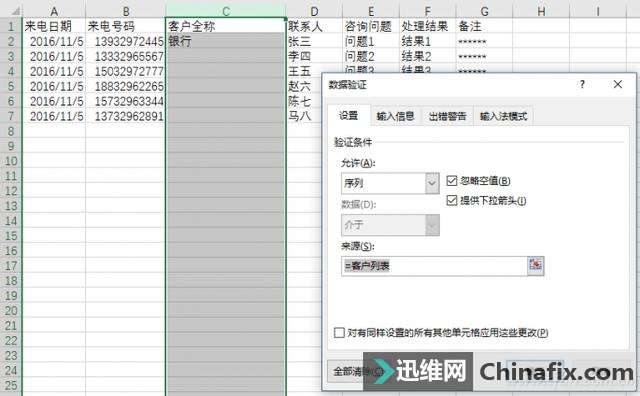Click cell C2 containing 银行

pos(226,41)
